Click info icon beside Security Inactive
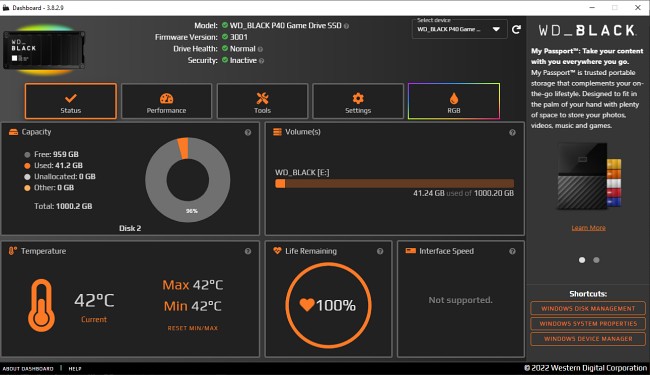Image resolution: width=650 pixels, height=375 pixels. [262, 60]
